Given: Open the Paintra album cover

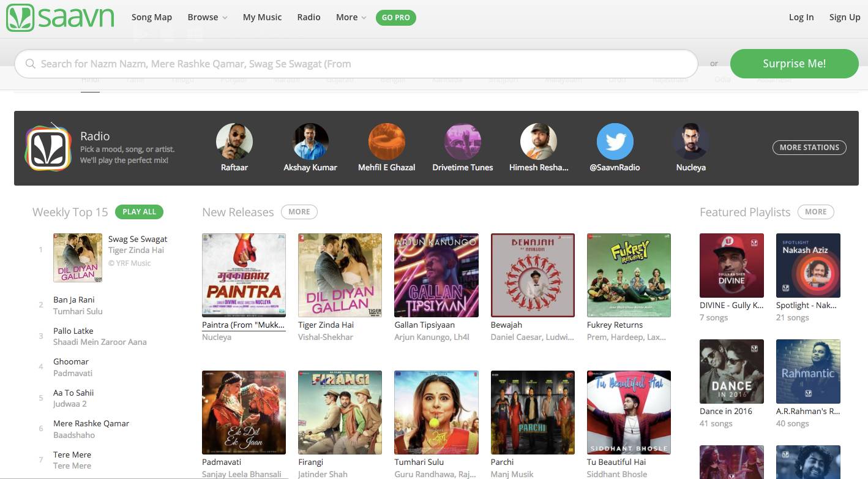Looking at the screenshot, I should point(244,275).
